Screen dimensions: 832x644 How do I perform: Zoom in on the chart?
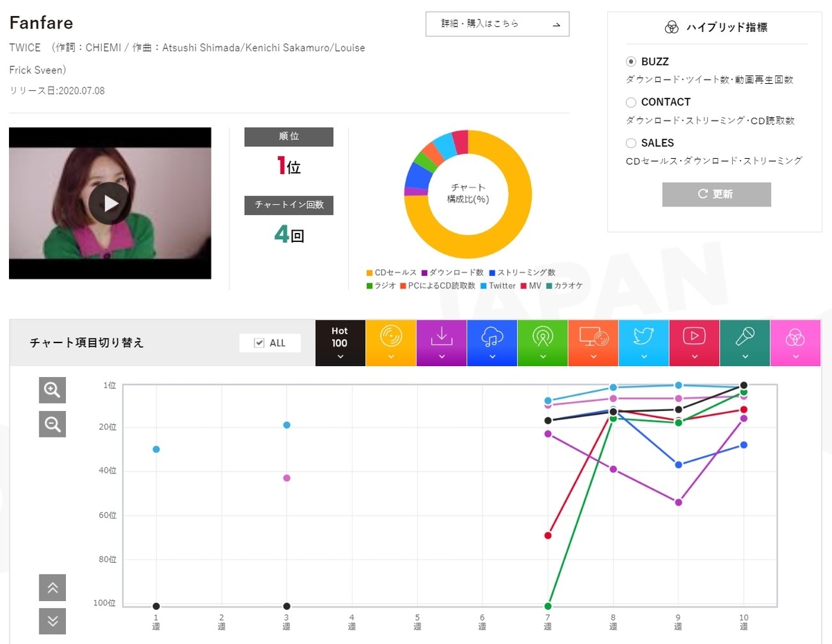point(52,390)
